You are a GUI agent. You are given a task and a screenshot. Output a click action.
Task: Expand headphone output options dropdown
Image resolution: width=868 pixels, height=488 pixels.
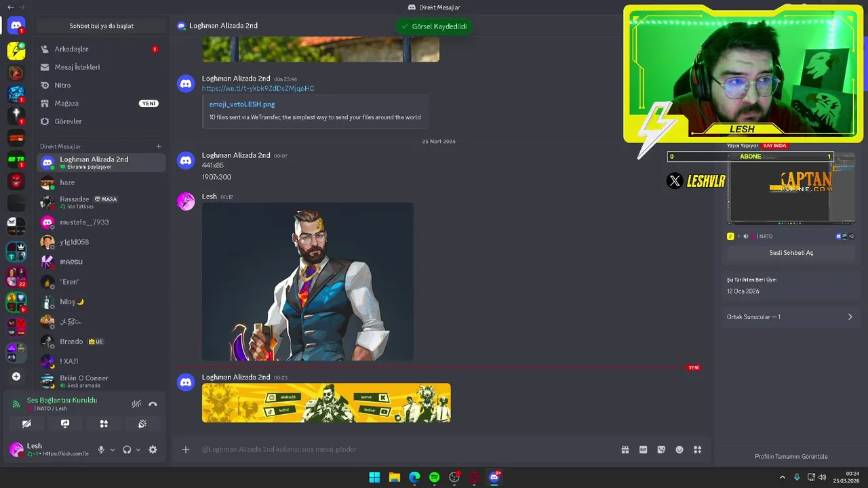point(138,449)
